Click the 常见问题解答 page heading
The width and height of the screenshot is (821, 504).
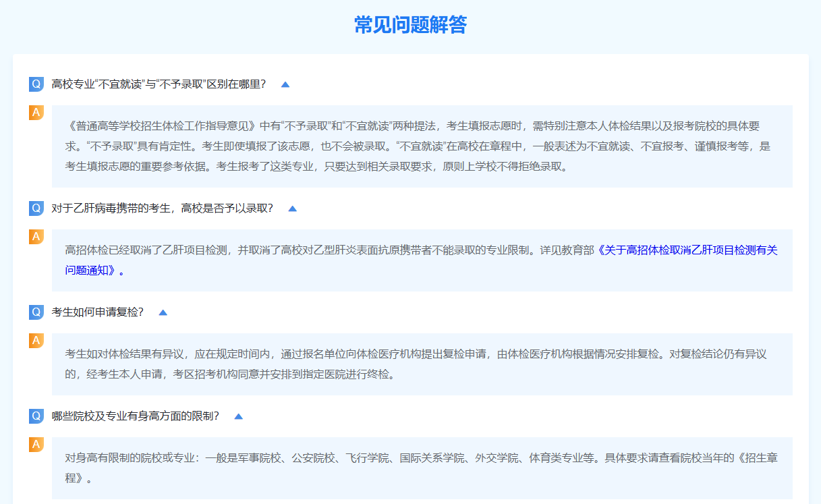(410, 25)
